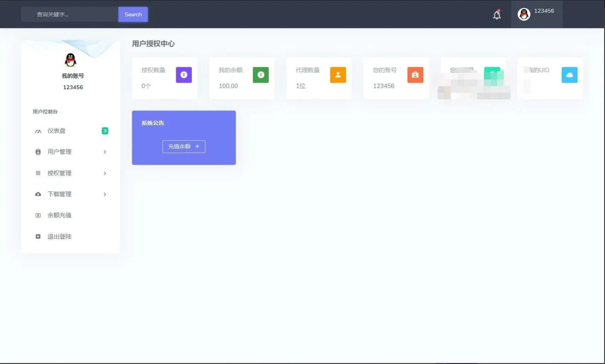Open the 下载管理 menu item

coord(71,194)
